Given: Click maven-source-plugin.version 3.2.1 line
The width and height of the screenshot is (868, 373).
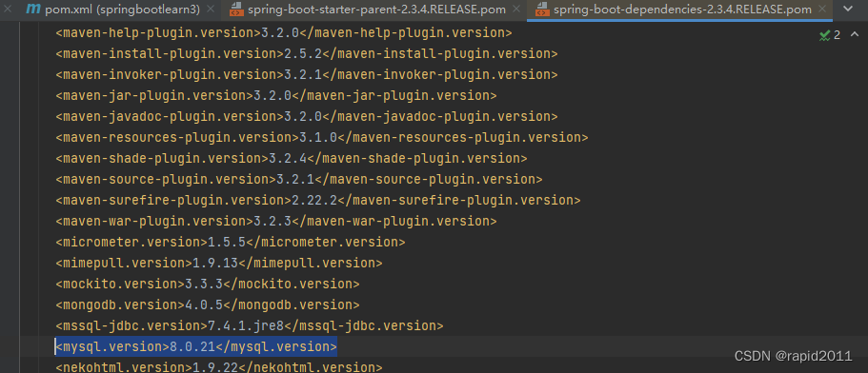Looking at the screenshot, I should point(299,180).
